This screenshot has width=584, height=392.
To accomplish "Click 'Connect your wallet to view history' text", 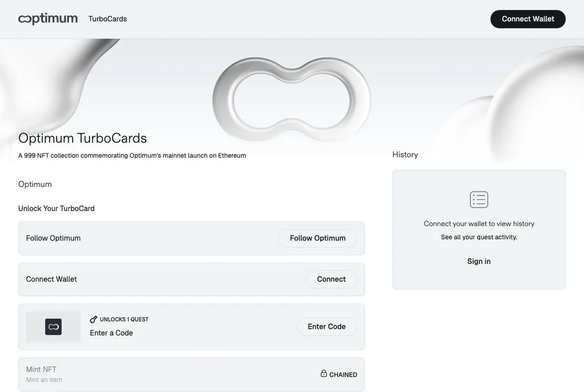I will 479,224.
